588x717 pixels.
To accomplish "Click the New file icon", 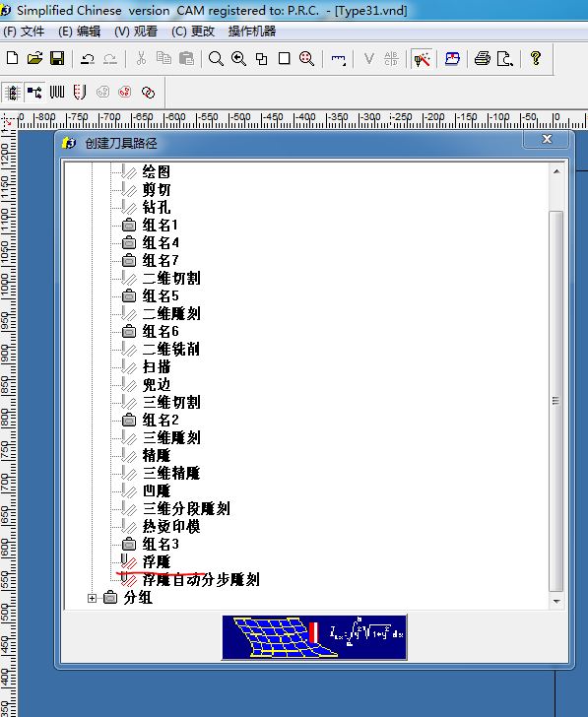I will pyautogui.click(x=13, y=58).
